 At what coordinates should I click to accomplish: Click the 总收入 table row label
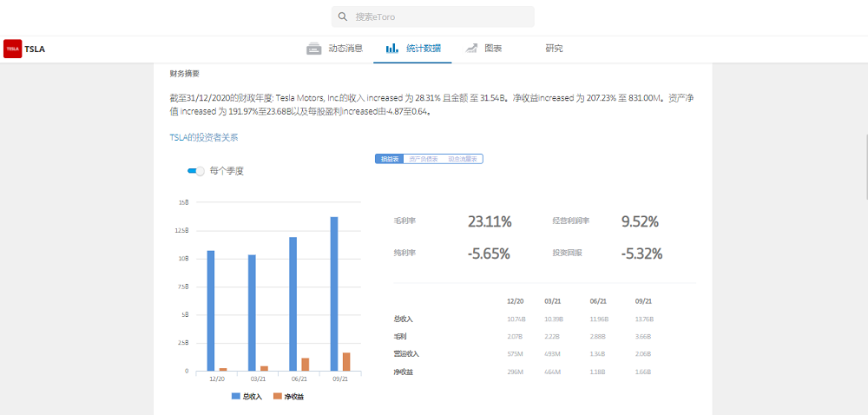[403, 319]
